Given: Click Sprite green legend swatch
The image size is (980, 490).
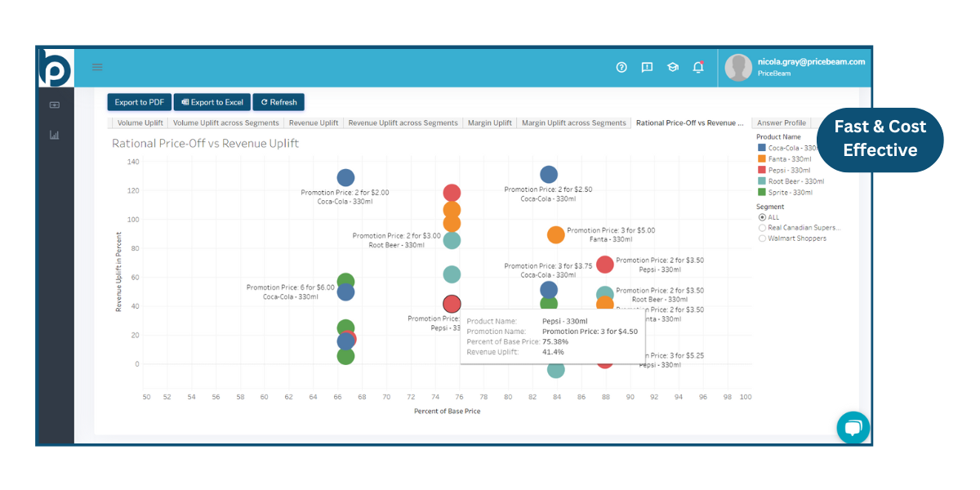Looking at the screenshot, I should click(x=762, y=192).
